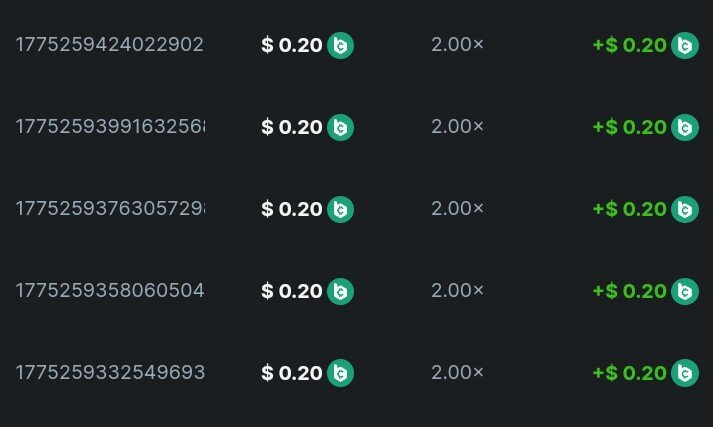713x427 pixels.
Task: Click bet coin icon in row 17752593991632
Action: (340, 127)
